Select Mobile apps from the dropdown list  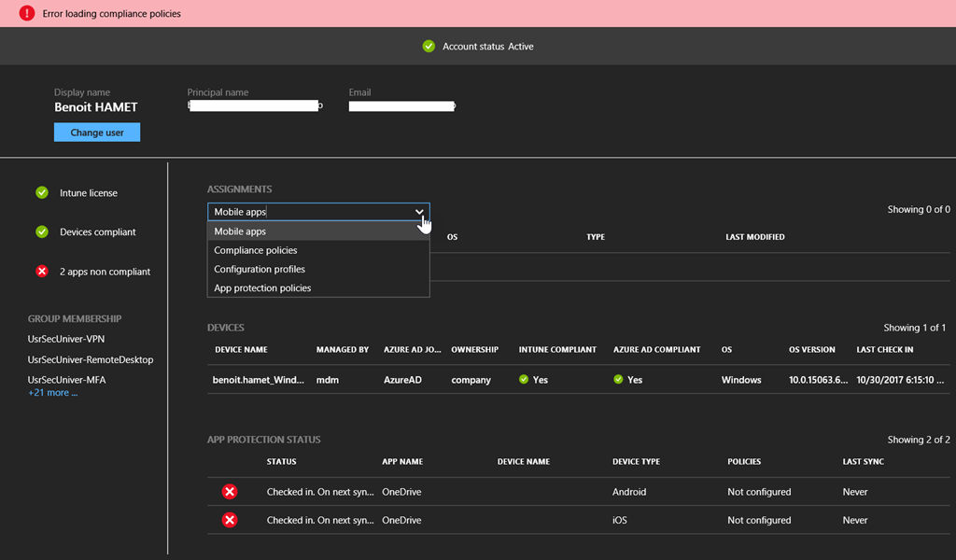point(240,231)
